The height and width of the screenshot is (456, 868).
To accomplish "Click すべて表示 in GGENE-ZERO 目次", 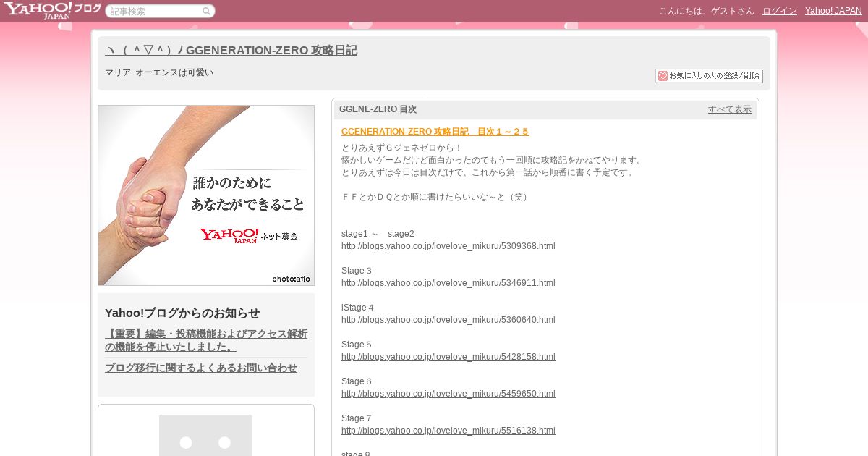I will click(730, 109).
